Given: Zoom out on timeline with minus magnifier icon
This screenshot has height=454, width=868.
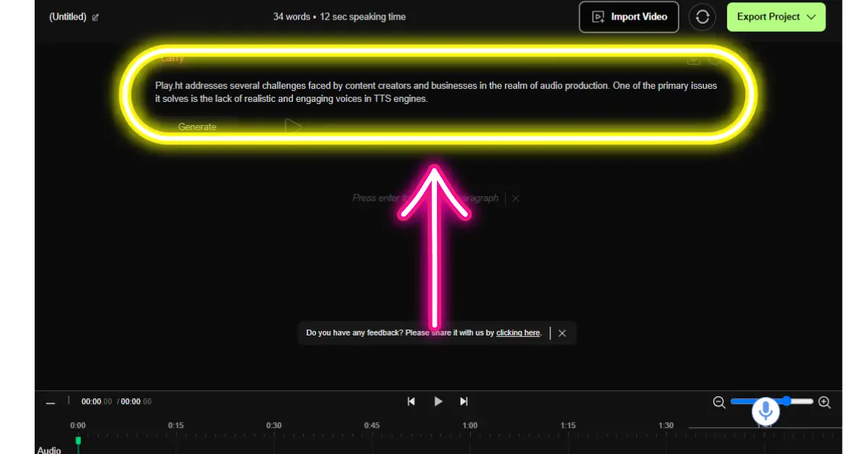Looking at the screenshot, I should [719, 402].
